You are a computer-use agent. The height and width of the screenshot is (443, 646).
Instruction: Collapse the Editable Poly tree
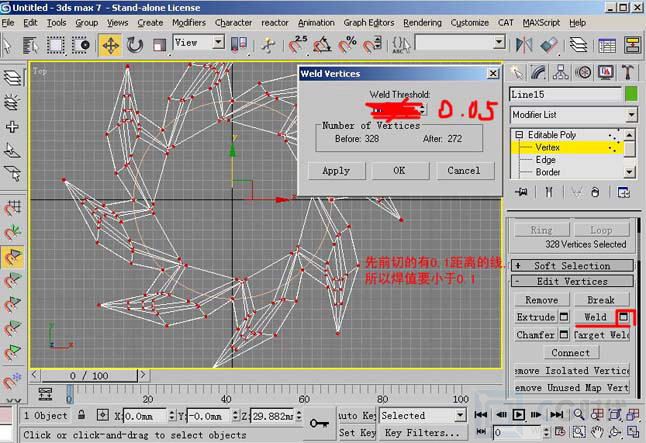point(519,135)
